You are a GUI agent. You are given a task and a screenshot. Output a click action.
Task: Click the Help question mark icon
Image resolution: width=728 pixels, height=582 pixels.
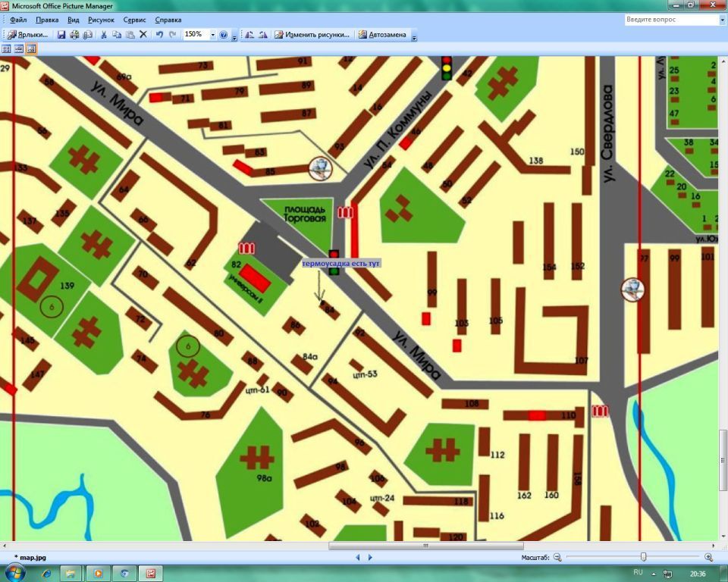click(x=224, y=35)
